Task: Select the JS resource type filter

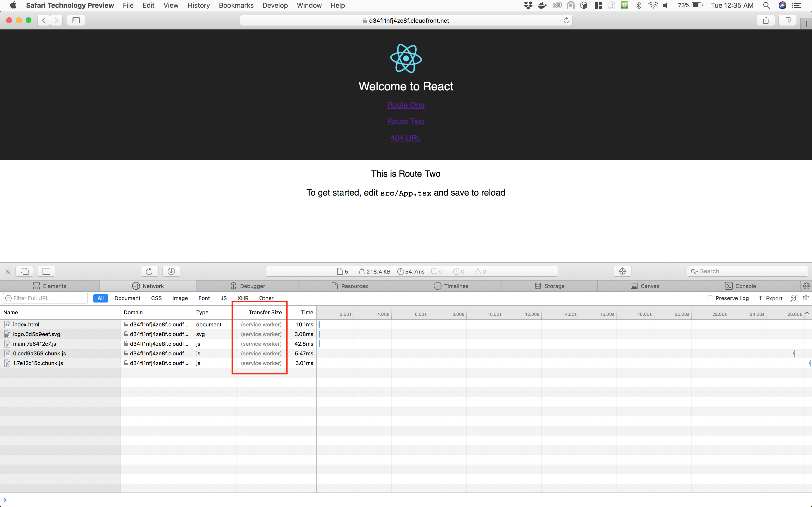Action: coord(224,298)
